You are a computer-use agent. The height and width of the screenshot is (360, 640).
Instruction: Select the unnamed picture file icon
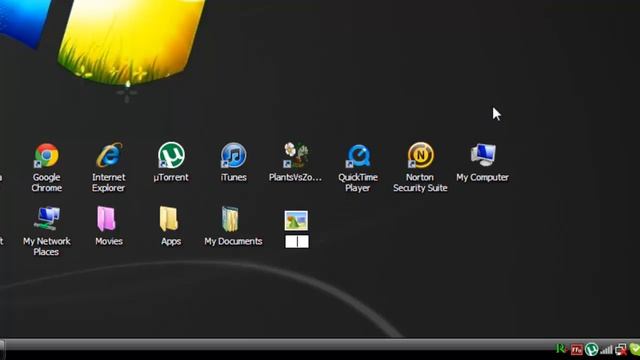296,220
